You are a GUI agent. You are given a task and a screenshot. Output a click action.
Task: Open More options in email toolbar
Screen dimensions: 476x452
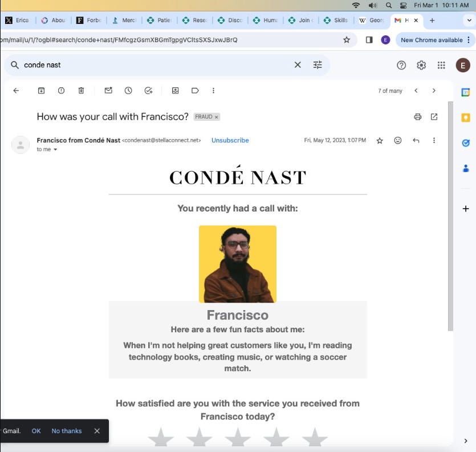[x=213, y=91]
